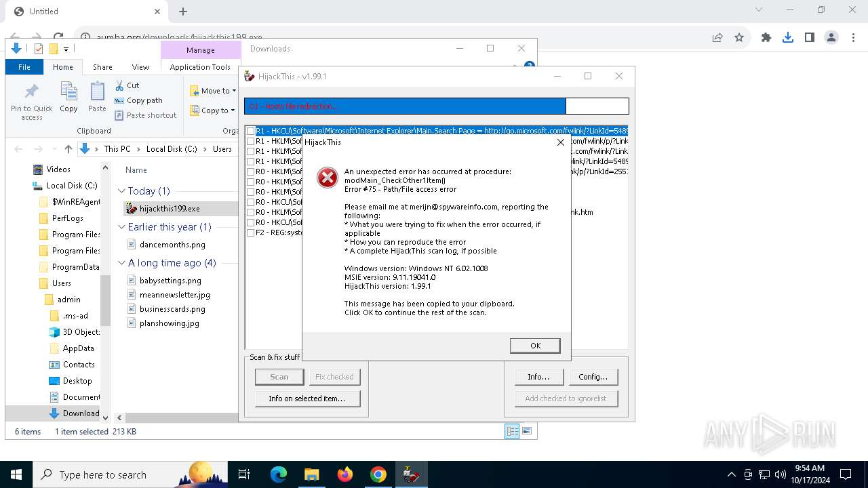Click Users in the breadcrumb path
The width and height of the screenshot is (868, 488).
tap(222, 149)
